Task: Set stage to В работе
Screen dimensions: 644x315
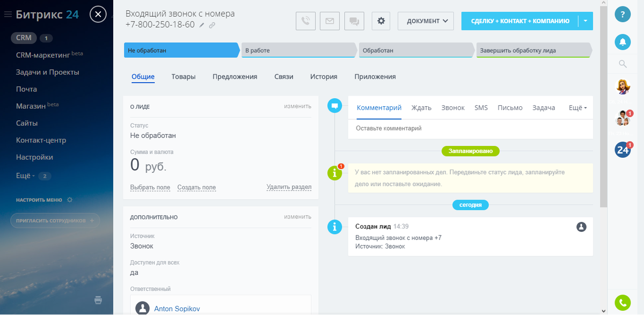Action: tap(298, 50)
